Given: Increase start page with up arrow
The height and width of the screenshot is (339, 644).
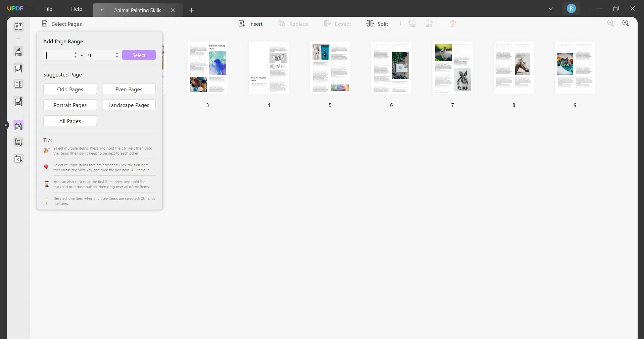Looking at the screenshot, I should 76,53.
